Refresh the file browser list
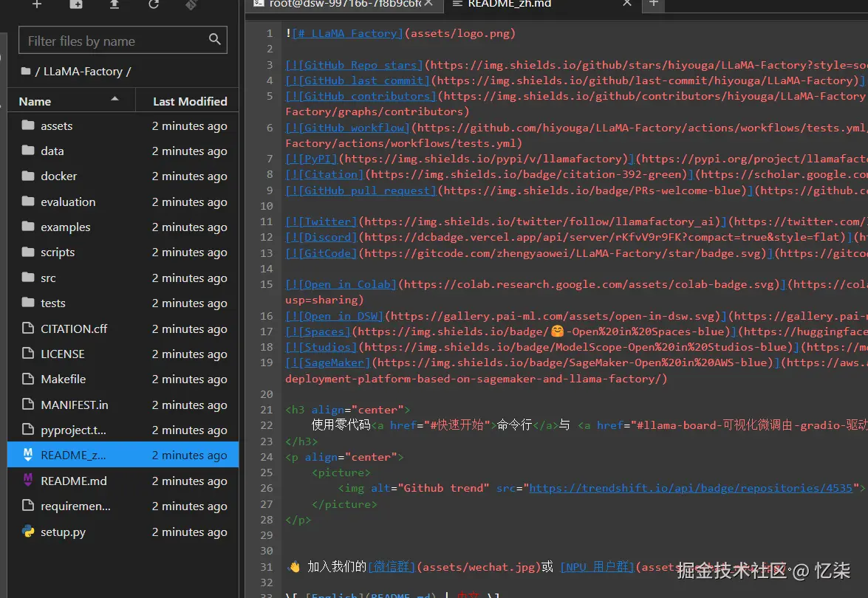868x598 pixels. (154, 4)
